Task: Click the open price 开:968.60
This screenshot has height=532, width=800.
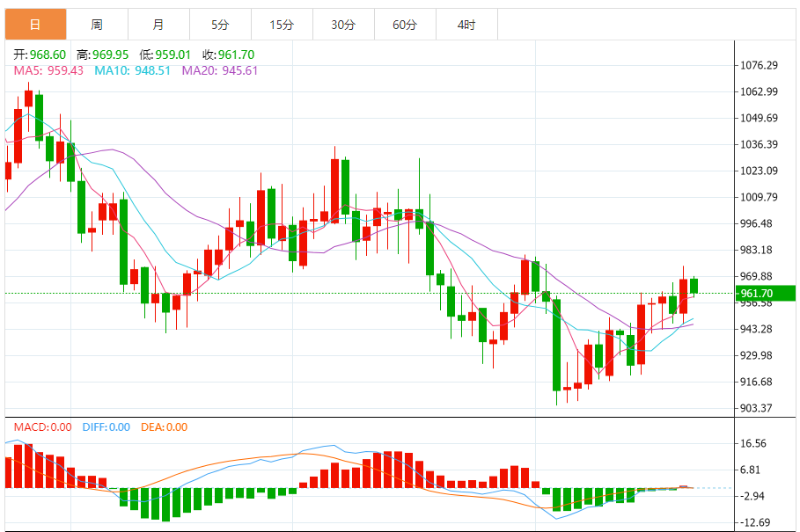Action: pos(40,55)
